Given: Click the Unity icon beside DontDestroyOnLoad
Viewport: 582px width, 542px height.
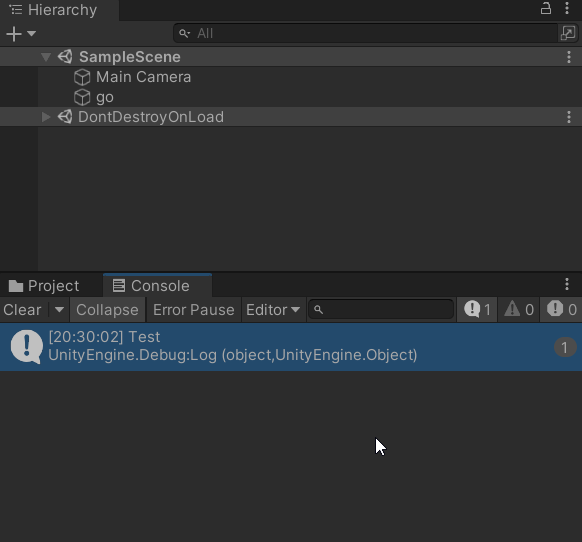Looking at the screenshot, I should tap(65, 117).
